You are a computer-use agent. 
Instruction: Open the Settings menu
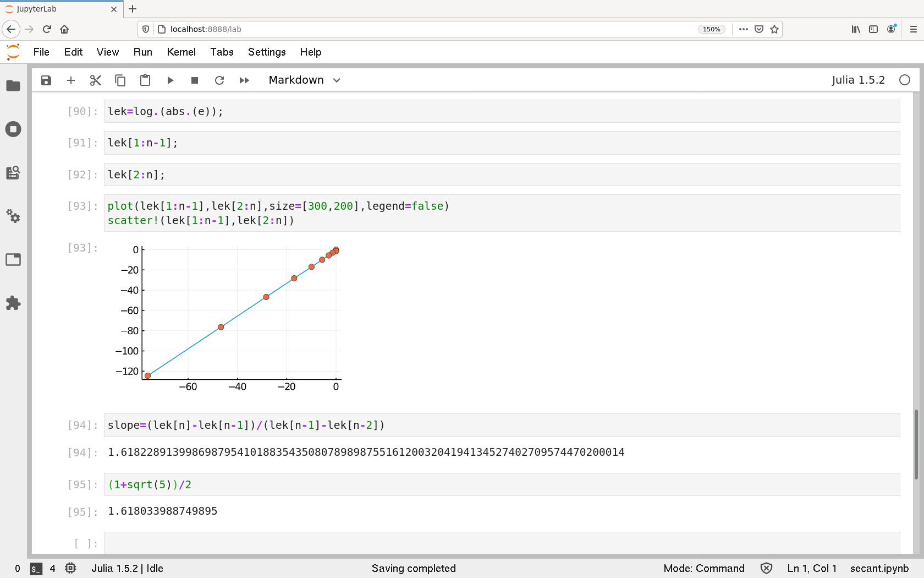click(x=267, y=52)
